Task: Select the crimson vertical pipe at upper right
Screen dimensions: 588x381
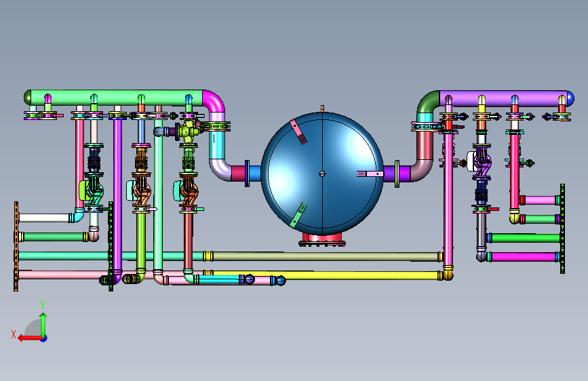Action: click(x=515, y=172)
